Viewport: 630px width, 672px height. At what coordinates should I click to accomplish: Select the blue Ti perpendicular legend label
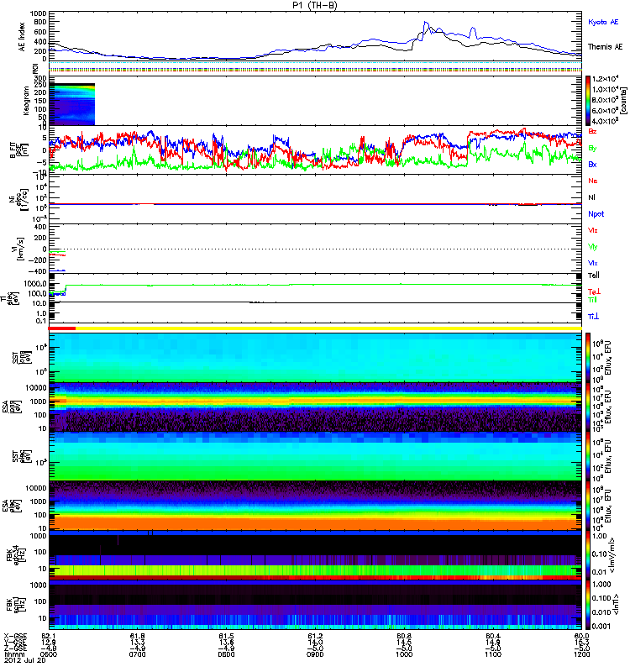tap(593, 317)
